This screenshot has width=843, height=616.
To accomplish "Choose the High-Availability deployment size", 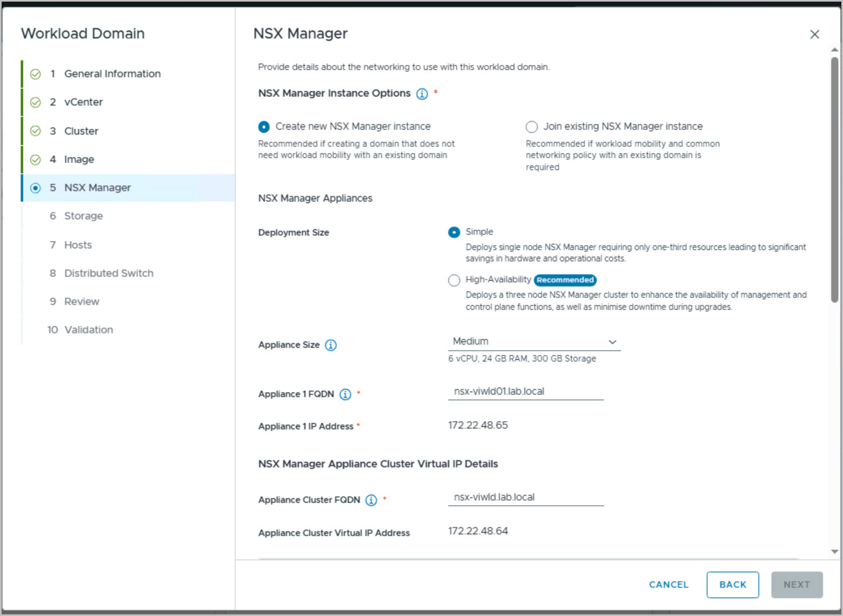I will 454,281.
